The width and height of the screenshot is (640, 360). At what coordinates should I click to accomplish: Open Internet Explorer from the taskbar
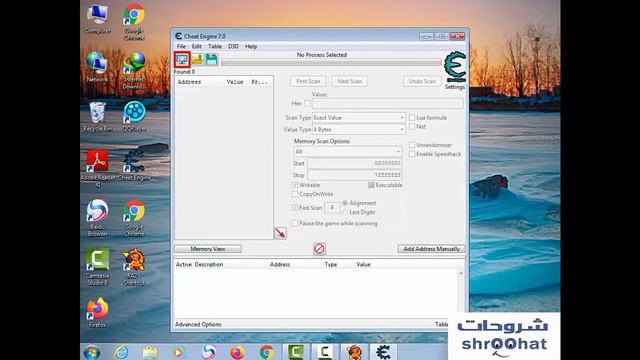point(121,352)
